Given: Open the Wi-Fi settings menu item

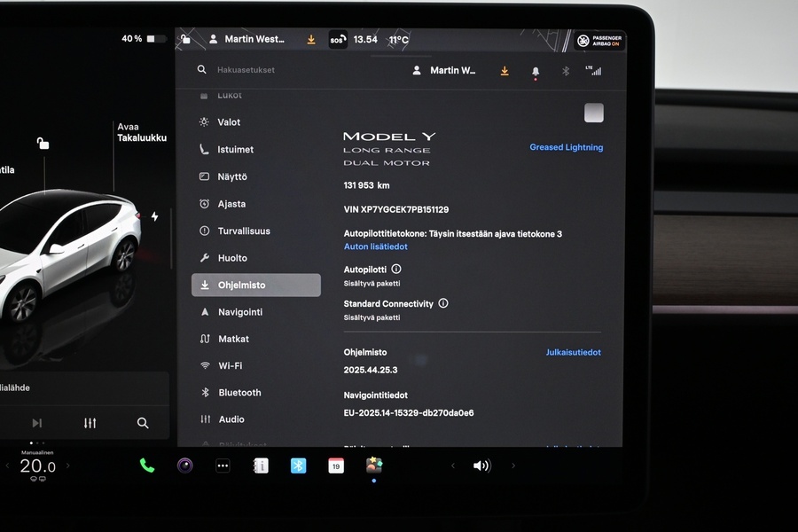Looking at the screenshot, I should (230, 365).
